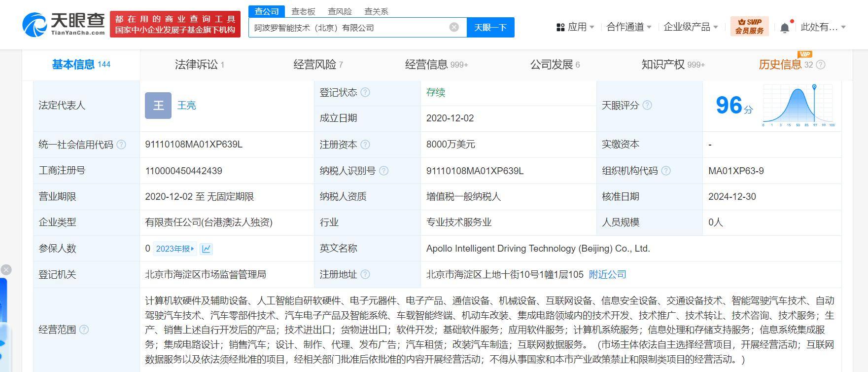Viewport: 868px width, 372px height.
Task: Click the TianYanCha logo
Action: click(x=64, y=24)
